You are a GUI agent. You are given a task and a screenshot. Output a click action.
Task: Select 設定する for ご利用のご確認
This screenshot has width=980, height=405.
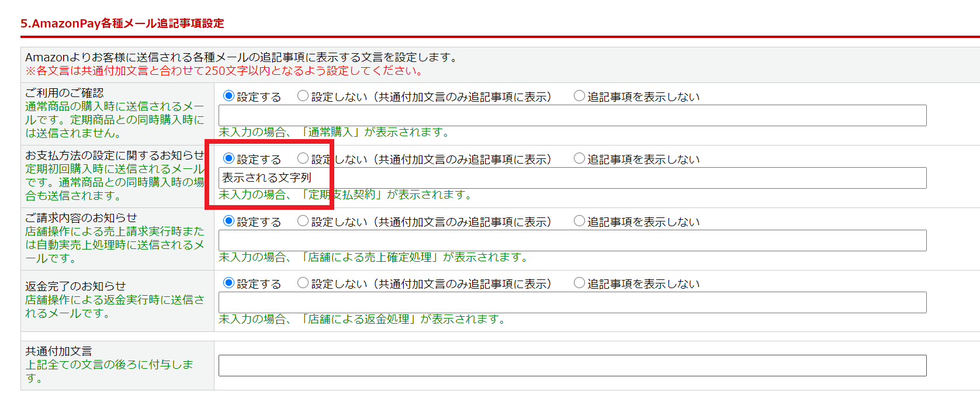click(229, 96)
